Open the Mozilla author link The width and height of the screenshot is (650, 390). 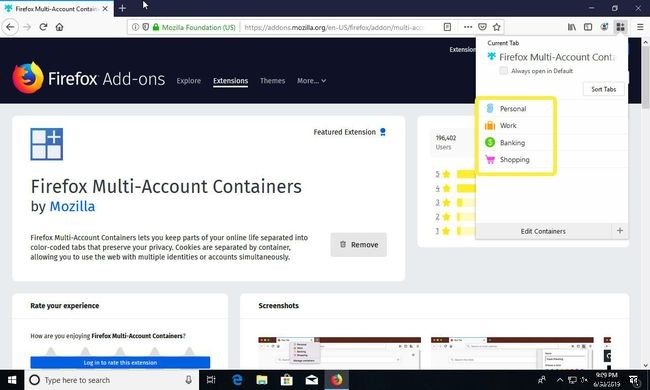click(72, 206)
